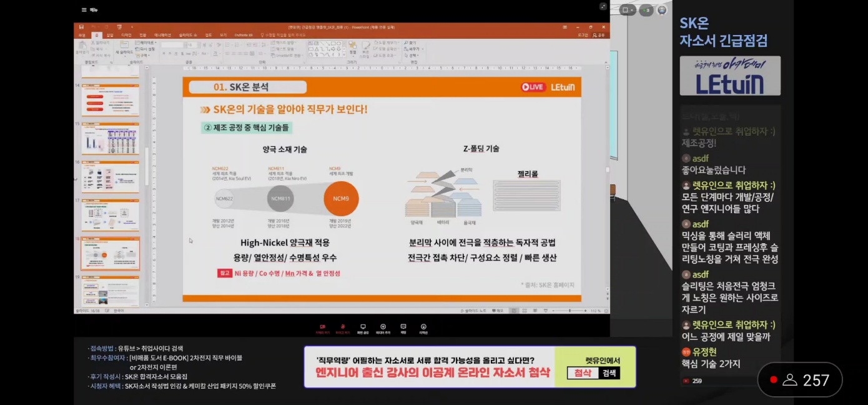
Task: Open the 슬라이드 쇼 ribbon tab
Action: (x=187, y=35)
